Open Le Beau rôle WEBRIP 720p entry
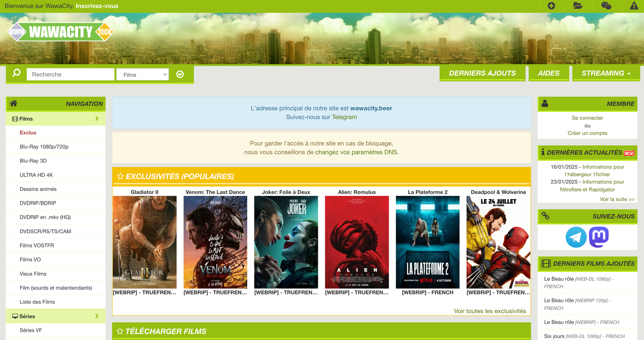This screenshot has height=340, width=644. point(578,304)
